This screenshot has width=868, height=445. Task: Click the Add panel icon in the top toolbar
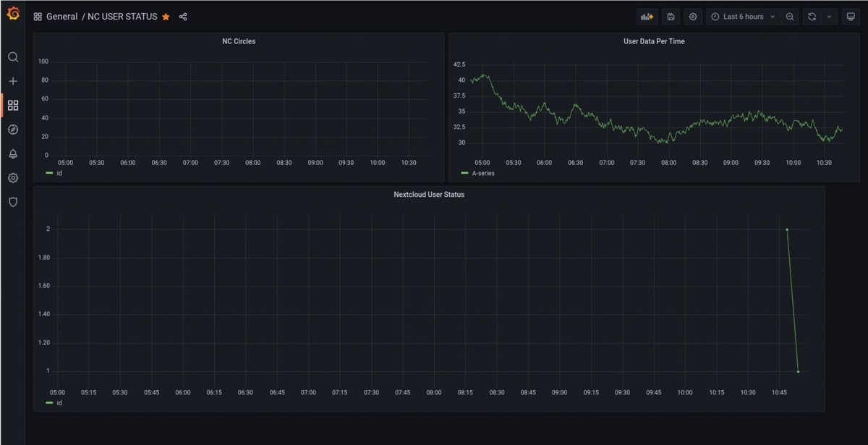point(646,16)
